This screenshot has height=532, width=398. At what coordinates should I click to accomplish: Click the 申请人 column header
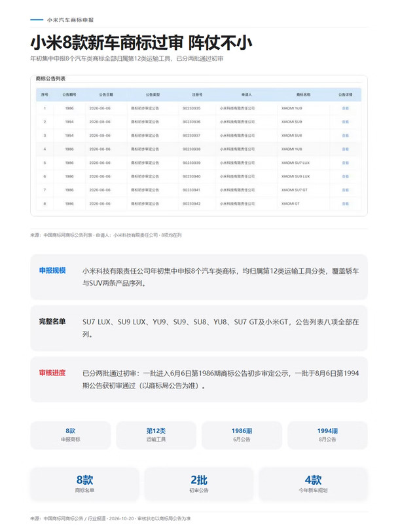click(247, 94)
